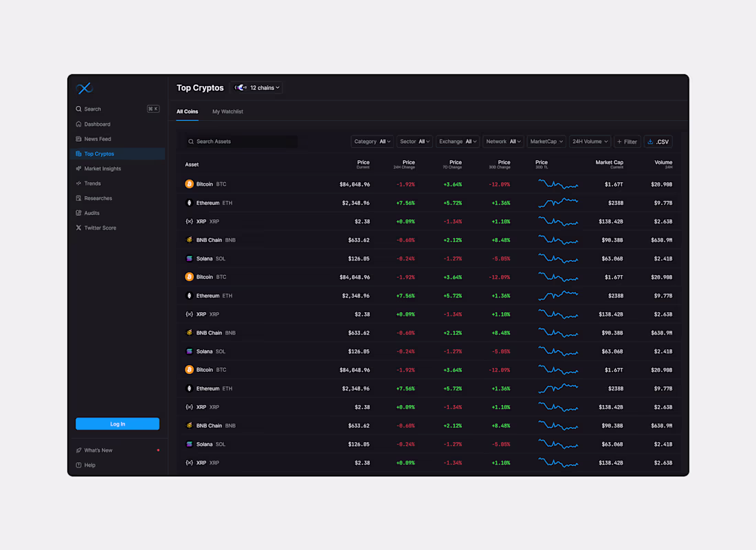Image resolution: width=756 pixels, height=550 pixels.
Task: Select the Bitcoin BTC coin icon
Action: point(189,184)
